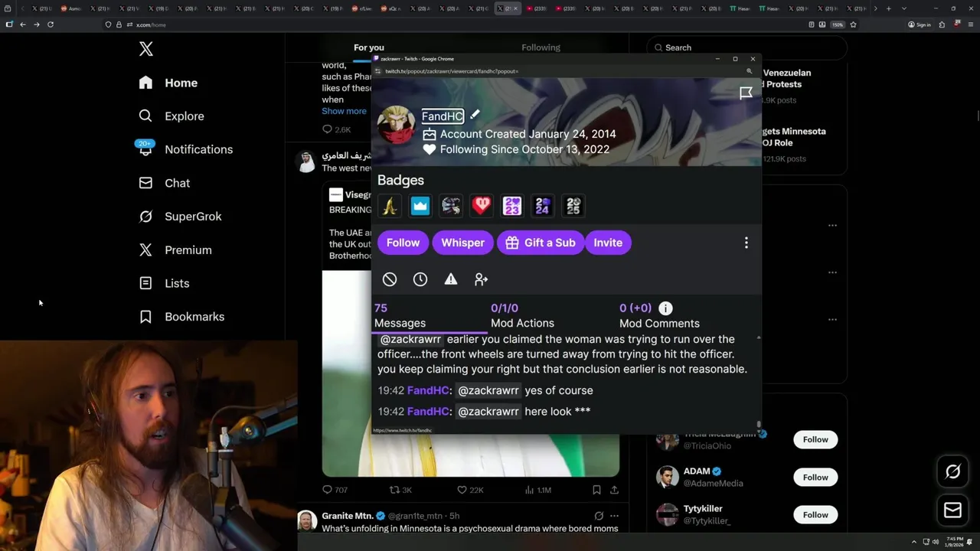Click the Invite button
980x551 pixels.
point(608,243)
